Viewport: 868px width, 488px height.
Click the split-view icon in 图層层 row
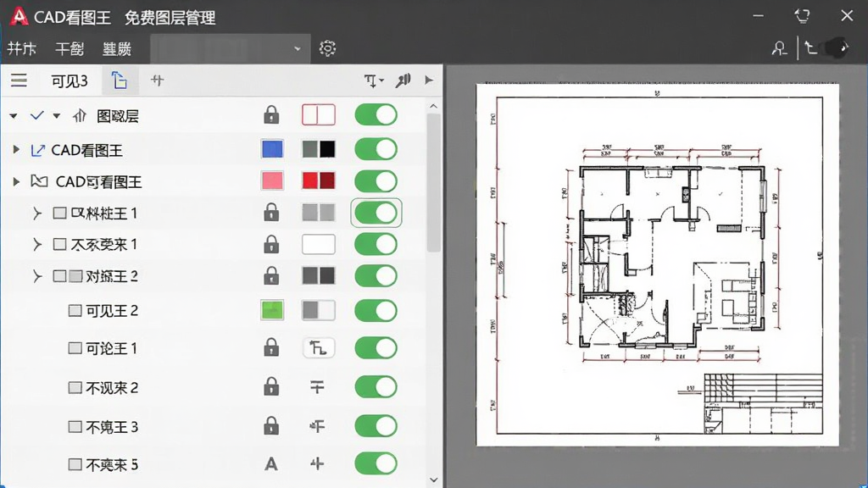point(319,115)
